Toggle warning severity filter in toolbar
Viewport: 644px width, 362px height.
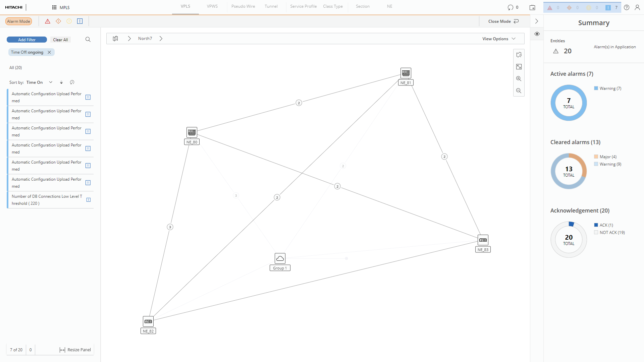80,21
